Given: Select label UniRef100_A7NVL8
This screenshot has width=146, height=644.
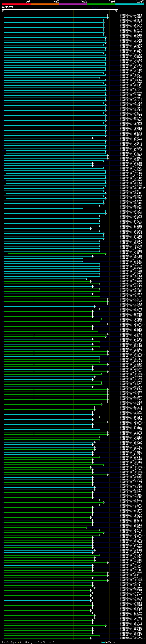Looking at the screenshot, I should (x=131, y=404).
